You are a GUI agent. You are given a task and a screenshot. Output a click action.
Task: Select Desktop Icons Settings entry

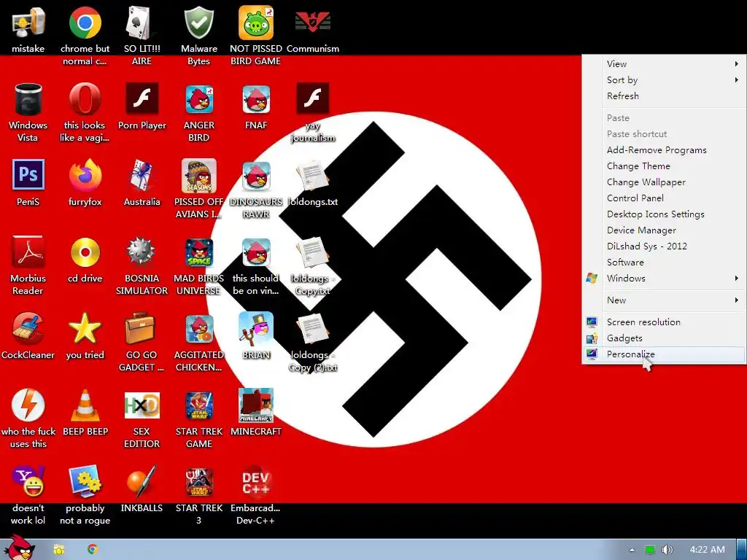click(x=664, y=214)
